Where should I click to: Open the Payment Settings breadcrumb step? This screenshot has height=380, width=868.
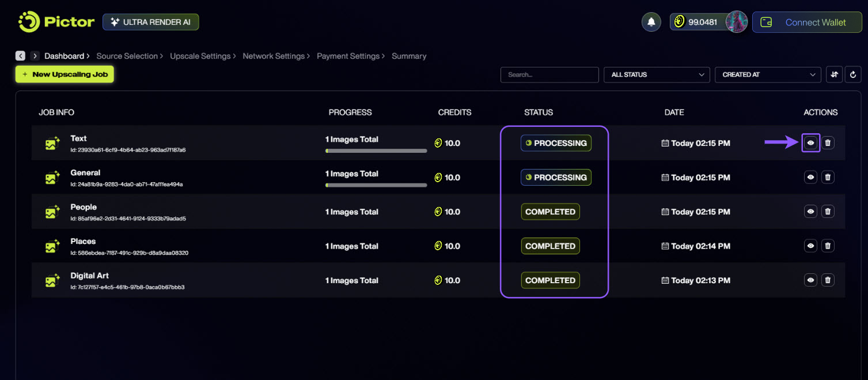[x=348, y=56]
